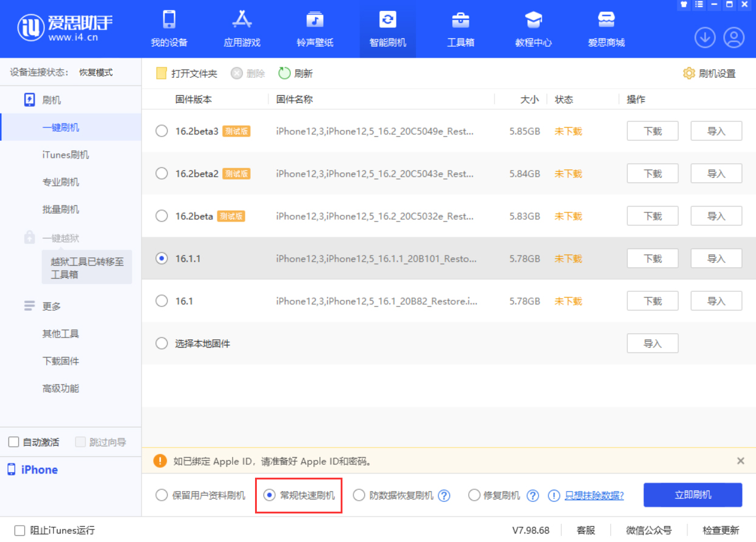
Task: Refresh the firmware list
Action: [292, 72]
